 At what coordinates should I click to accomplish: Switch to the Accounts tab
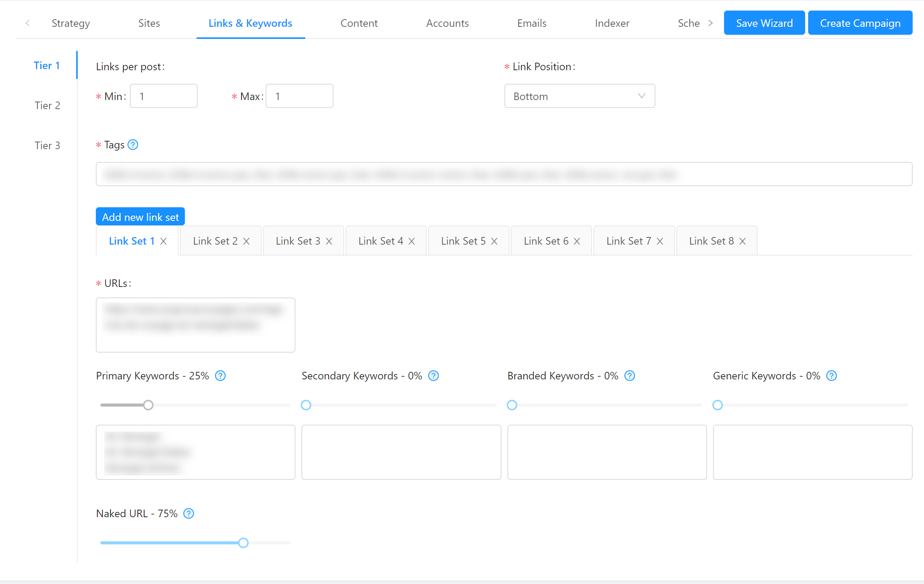447,23
